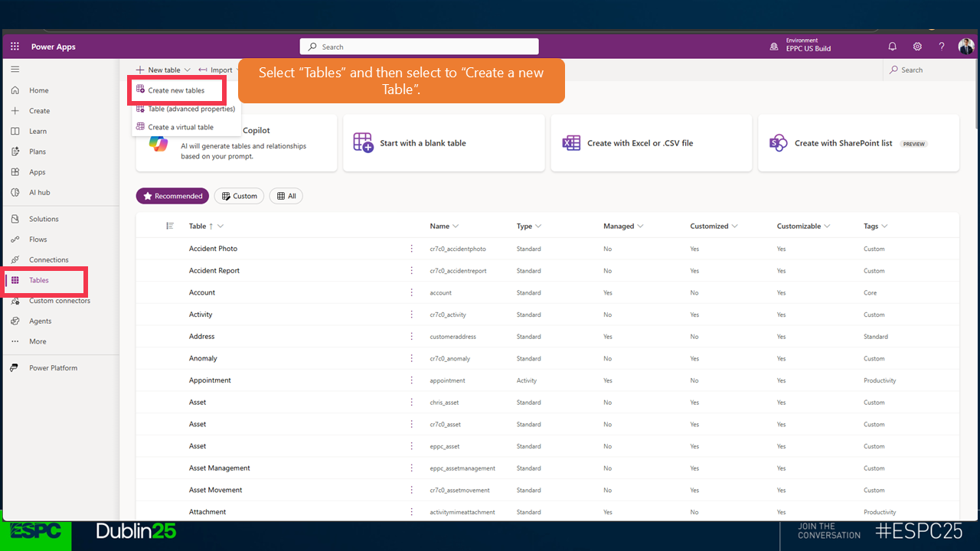Open the settings gear icon
The image size is (980, 551).
click(917, 47)
